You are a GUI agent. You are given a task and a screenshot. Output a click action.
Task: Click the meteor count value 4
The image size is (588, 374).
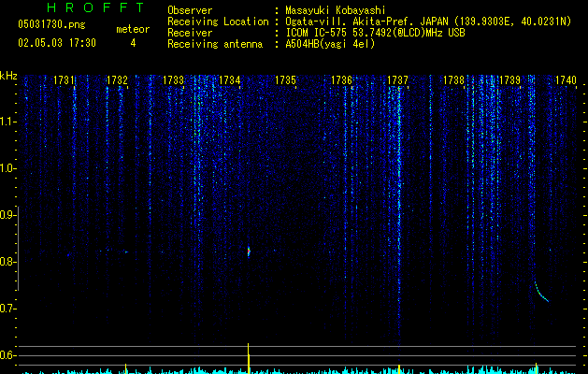(x=133, y=43)
